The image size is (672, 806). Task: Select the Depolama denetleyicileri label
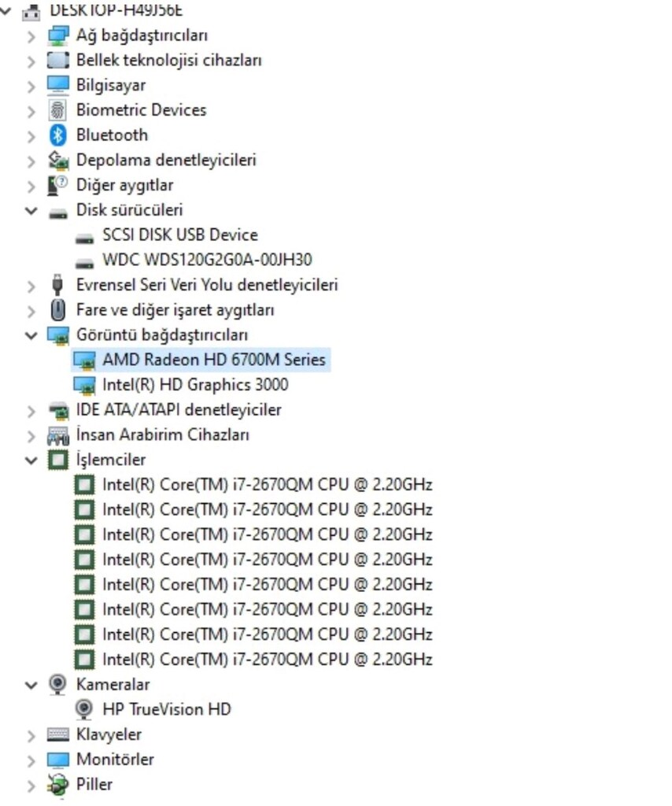point(166,160)
